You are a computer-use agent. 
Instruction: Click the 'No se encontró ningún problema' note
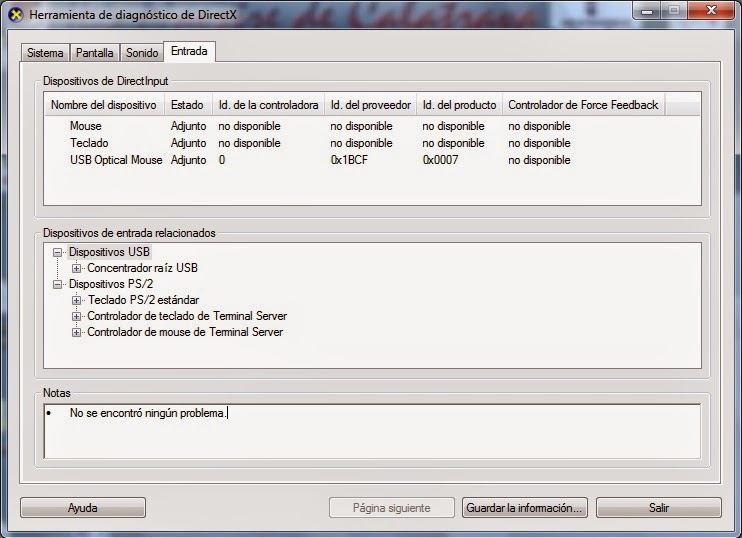pos(147,413)
